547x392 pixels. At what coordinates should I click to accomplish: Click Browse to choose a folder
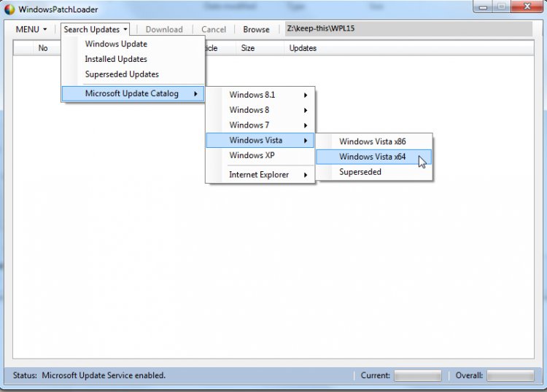coord(256,29)
